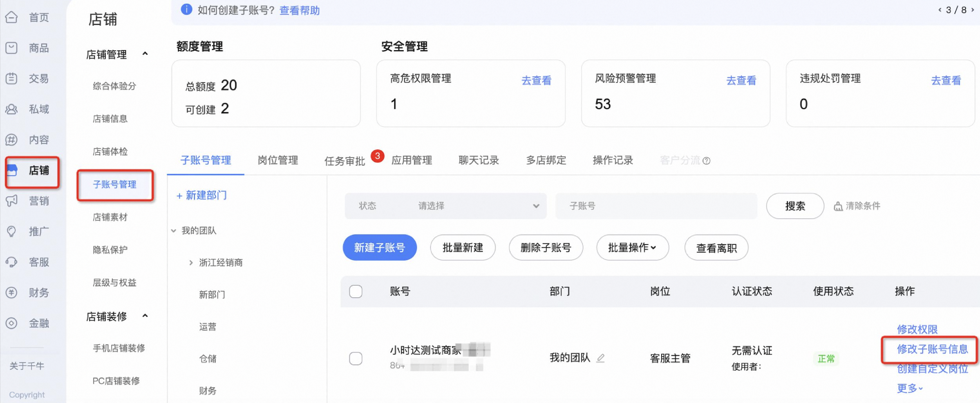Click the plus icon of 新建部门
This screenshot has width=980, height=403.
[x=179, y=196]
